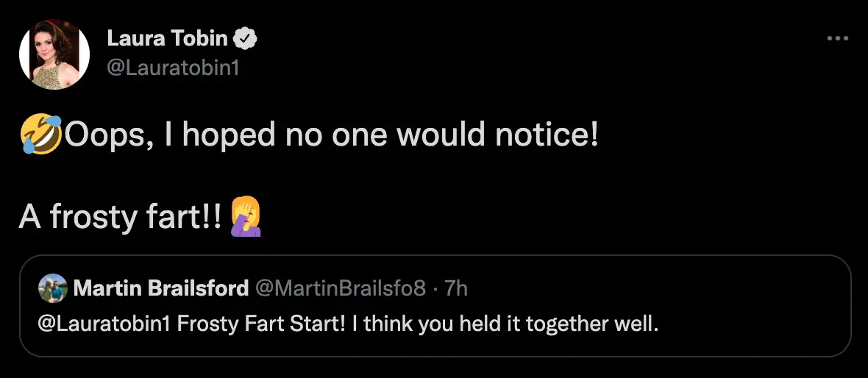Screen dimensions: 868x378
Task: Open the tweet's more options menu
Action: (x=837, y=38)
